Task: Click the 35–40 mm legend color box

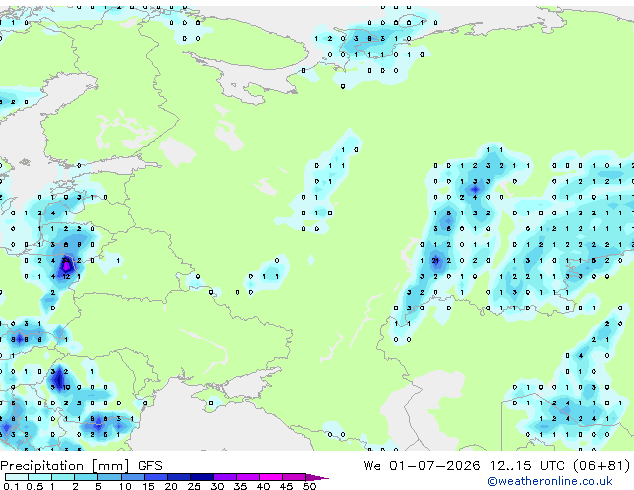Action: tap(248, 477)
